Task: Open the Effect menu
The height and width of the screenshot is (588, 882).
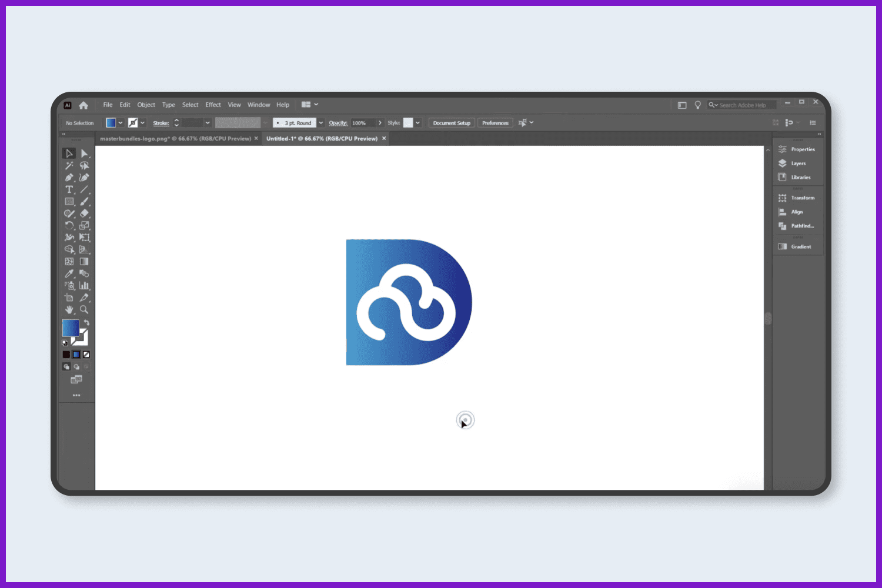Action: 213,105
